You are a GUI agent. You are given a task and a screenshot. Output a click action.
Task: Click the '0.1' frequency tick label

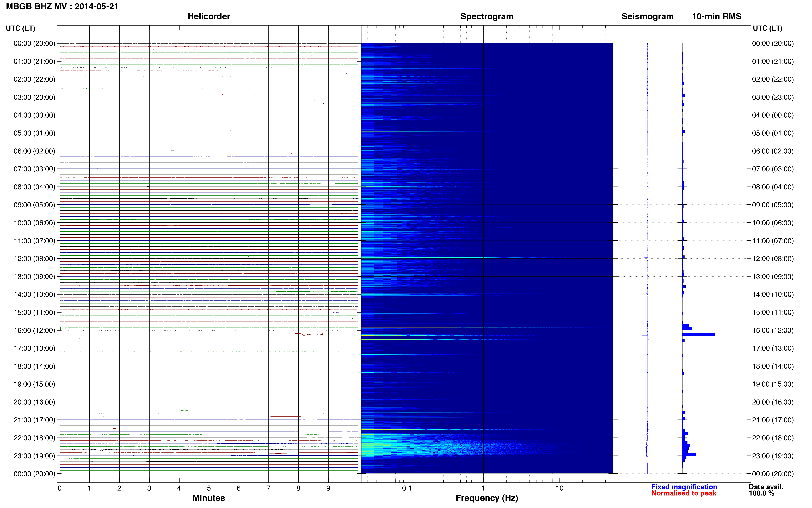click(407, 488)
